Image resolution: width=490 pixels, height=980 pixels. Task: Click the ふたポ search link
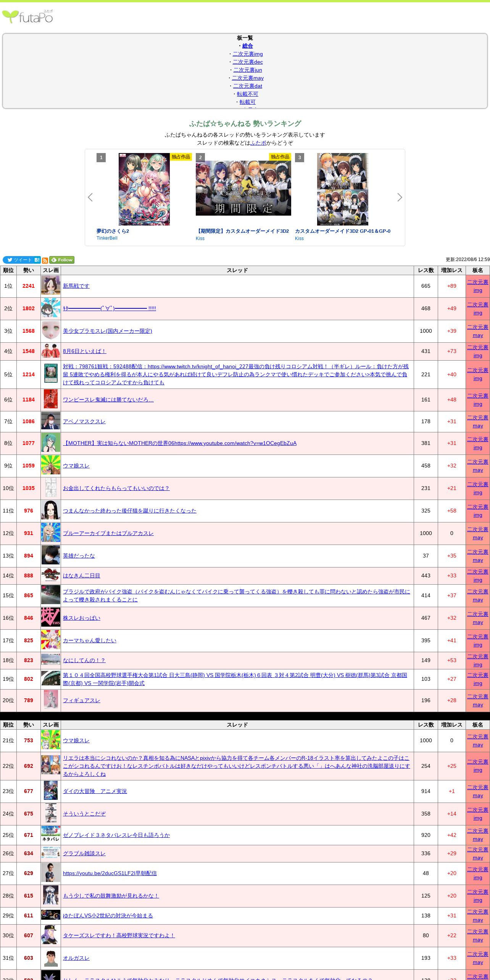click(x=258, y=143)
